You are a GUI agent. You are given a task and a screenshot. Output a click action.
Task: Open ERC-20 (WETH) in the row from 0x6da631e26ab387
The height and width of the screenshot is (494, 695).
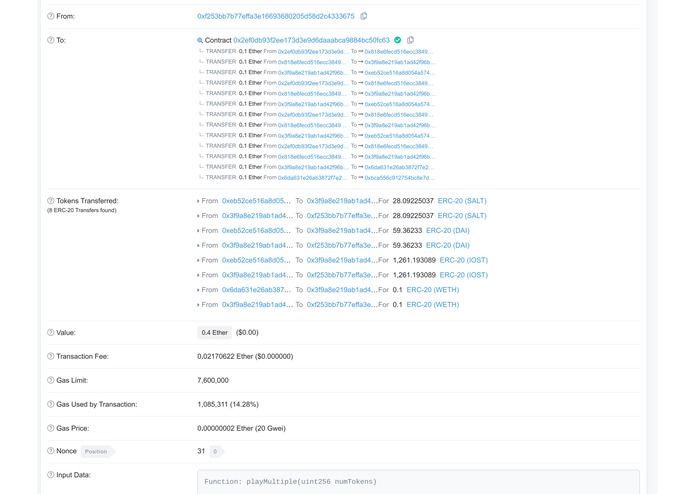(x=433, y=290)
